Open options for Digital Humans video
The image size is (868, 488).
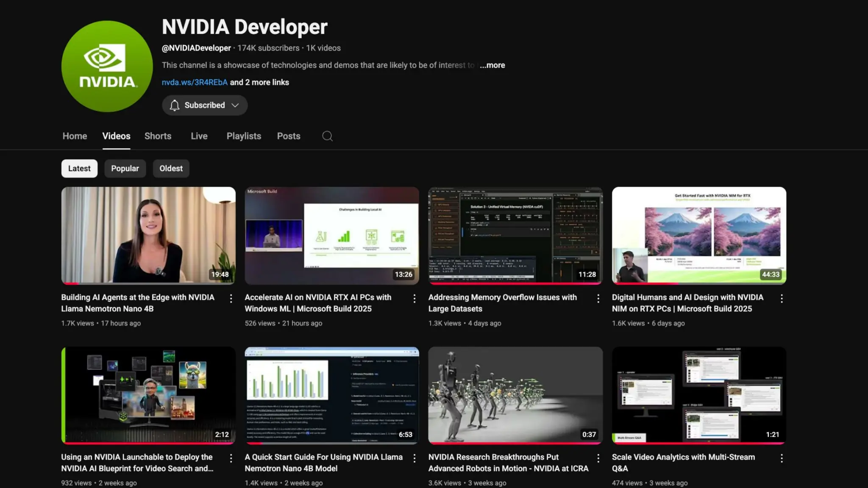[x=782, y=299]
